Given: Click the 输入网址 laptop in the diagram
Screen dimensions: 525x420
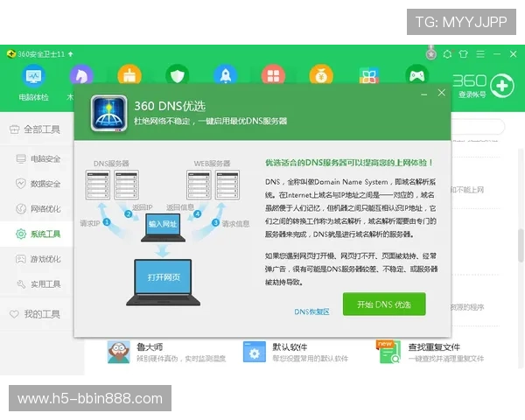Looking at the screenshot, I should 163,227.
